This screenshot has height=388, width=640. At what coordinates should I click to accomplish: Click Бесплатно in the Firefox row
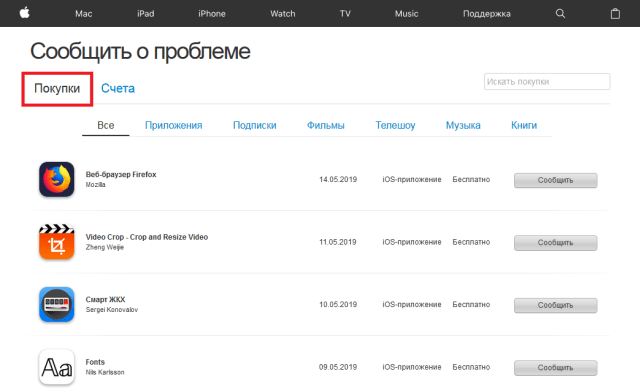tap(471, 180)
